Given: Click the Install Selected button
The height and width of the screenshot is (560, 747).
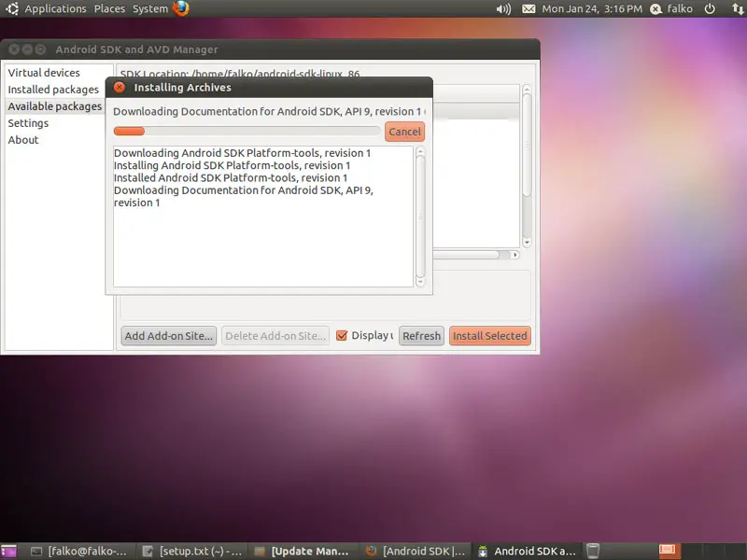Looking at the screenshot, I should point(489,336).
